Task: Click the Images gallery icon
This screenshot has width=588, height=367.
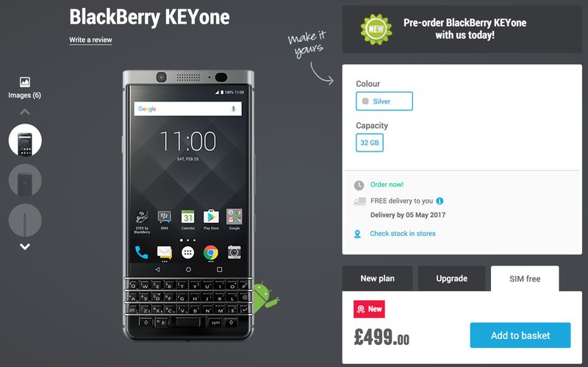Action: point(25,82)
